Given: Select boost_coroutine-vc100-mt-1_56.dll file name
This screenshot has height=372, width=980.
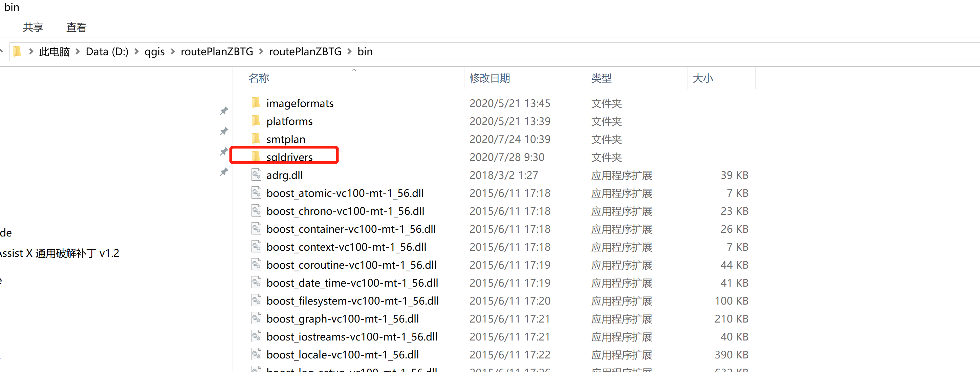Looking at the screenshot, I should (x=351, y=265).
